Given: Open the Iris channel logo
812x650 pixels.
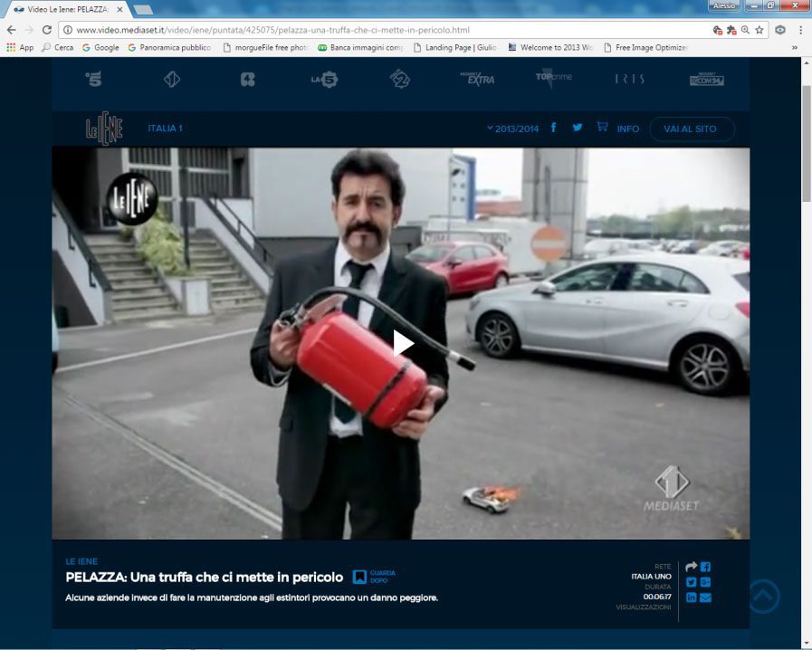Looking at the screenshot, I should [629, 80].
